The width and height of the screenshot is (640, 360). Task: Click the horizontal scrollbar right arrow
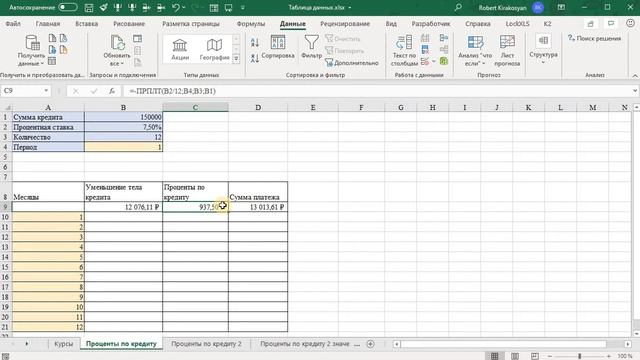pos(628,344)
